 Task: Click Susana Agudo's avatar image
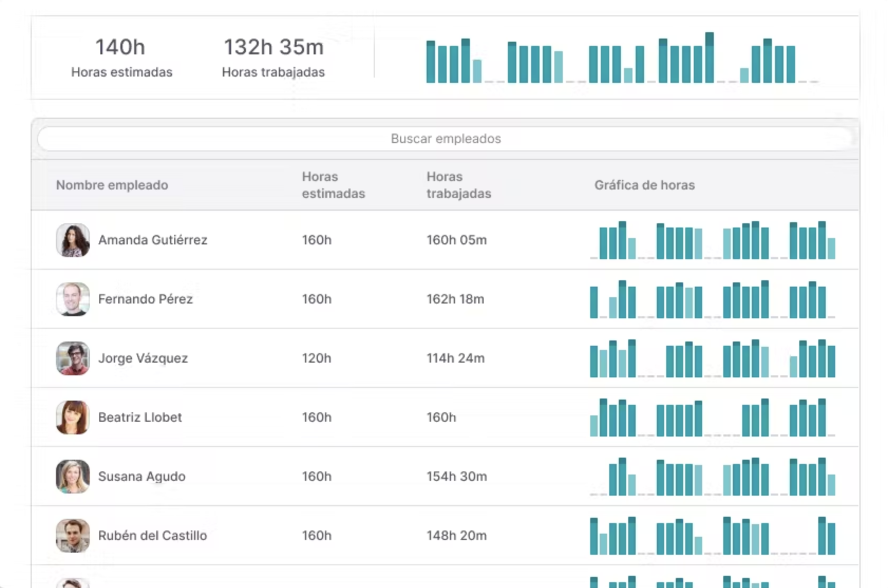[73, 477]
